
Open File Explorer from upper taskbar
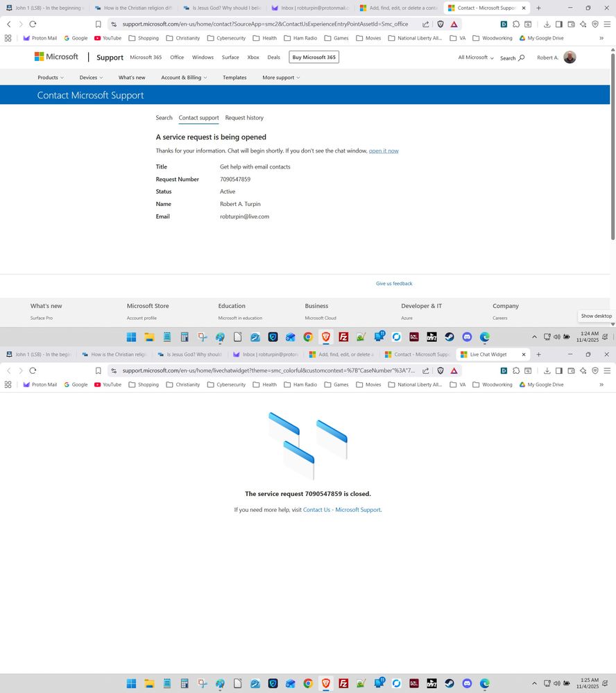[x=149, y=337]
